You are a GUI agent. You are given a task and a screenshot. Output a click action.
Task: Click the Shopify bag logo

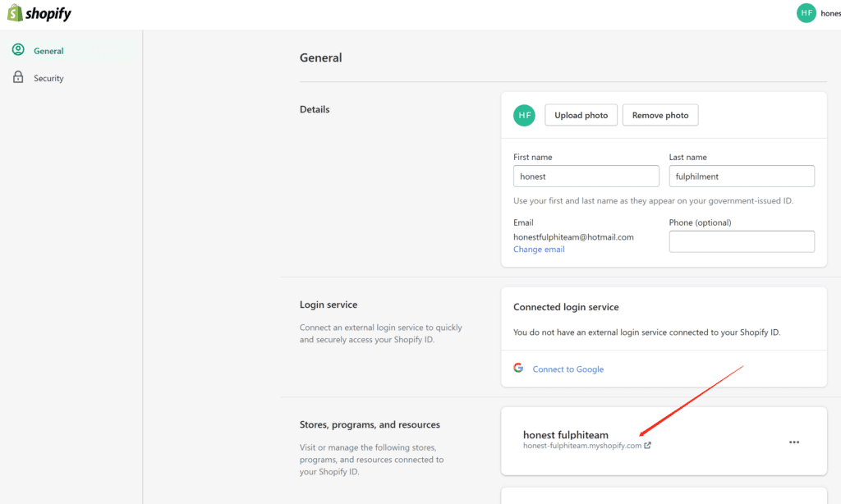click(x=15, y=13)
